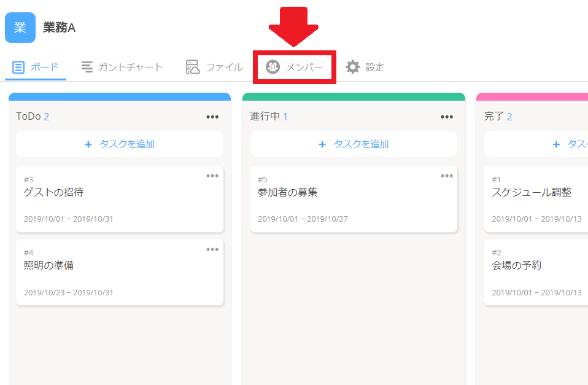Click the green header bar of 進行中
The image size is (588, 385).
pyautogui.click(x=354, y=95)
